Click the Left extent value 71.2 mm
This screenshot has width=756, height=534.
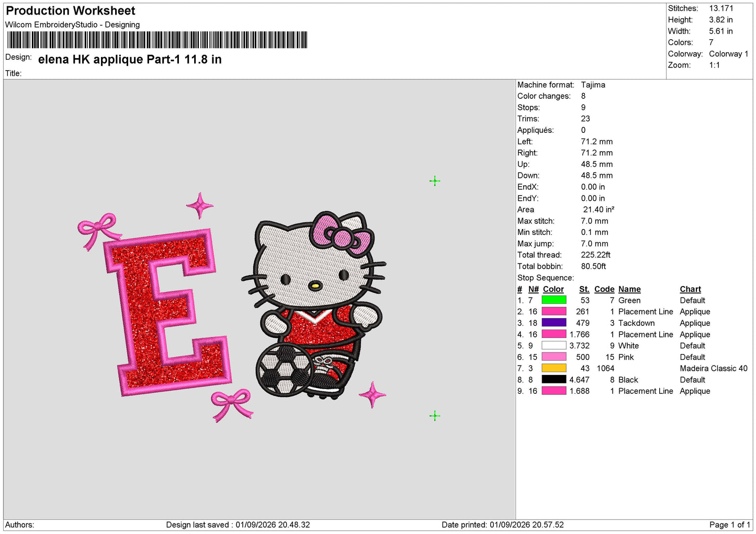(x=597, y=142)
